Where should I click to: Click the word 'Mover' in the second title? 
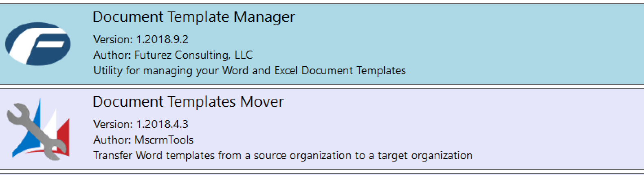tap(262, 102)
